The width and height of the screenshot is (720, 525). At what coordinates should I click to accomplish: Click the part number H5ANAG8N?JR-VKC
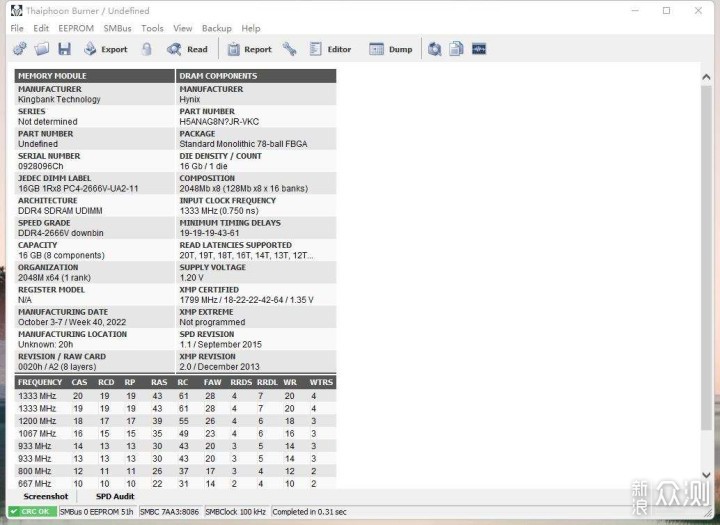click(x=219, y=122)
